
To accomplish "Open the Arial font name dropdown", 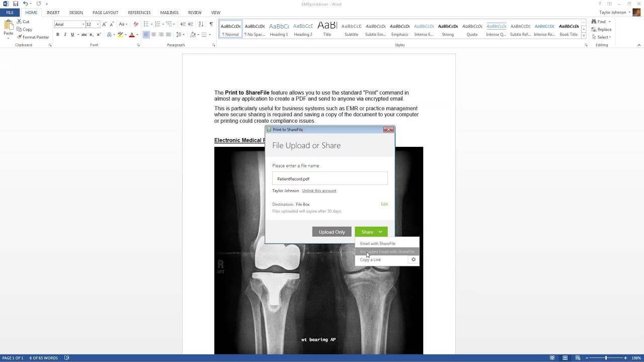I will (x=83, y=24).
